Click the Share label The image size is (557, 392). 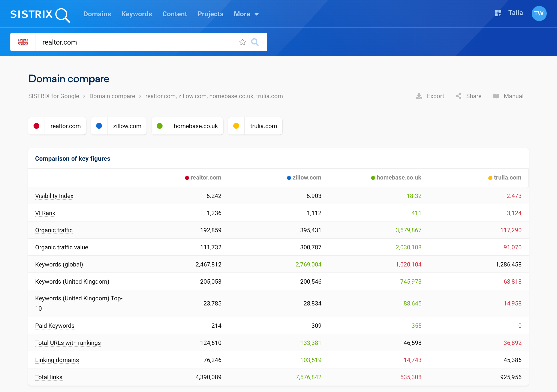(x=473, y=96)
